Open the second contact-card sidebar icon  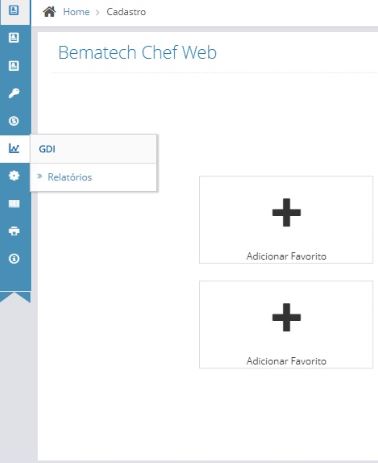[14, 38]
